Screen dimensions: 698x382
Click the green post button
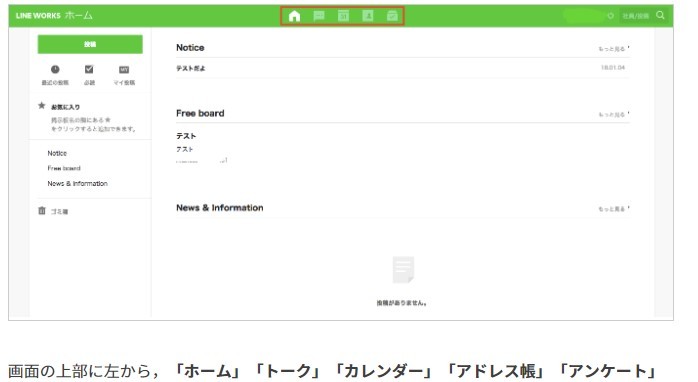tap(90, 44)
